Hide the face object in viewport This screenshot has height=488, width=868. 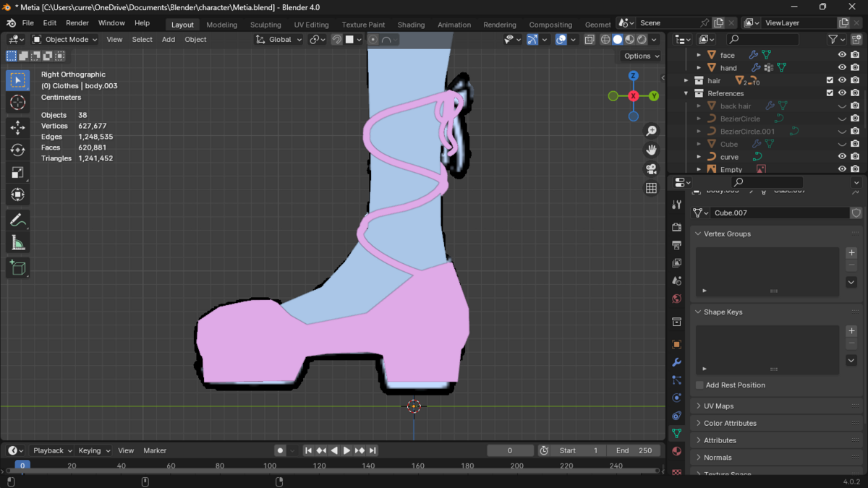coord(842,55)
